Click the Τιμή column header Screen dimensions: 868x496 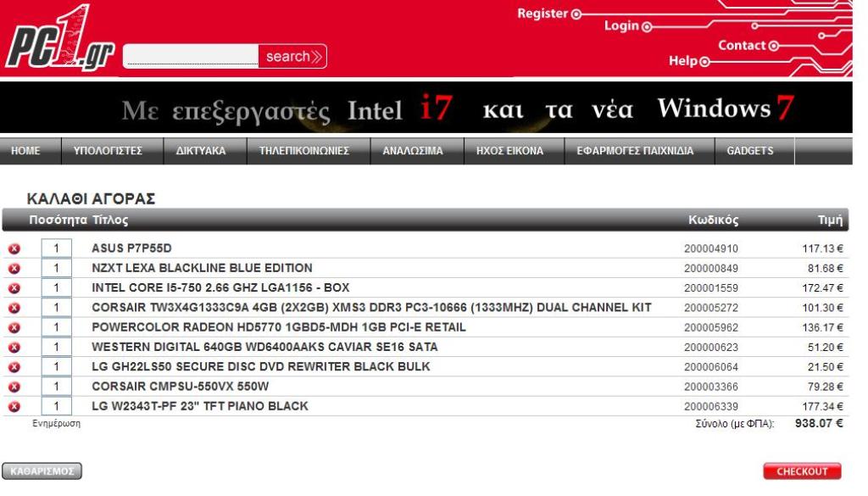tap(831, 220)
